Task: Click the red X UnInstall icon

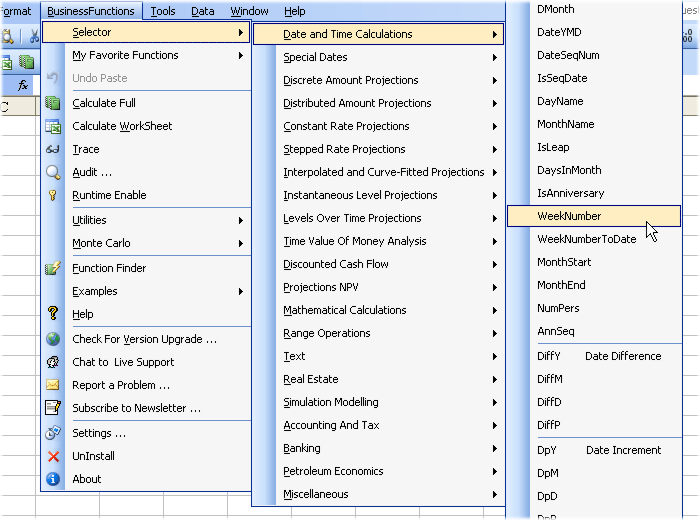Action: point(53,456)
